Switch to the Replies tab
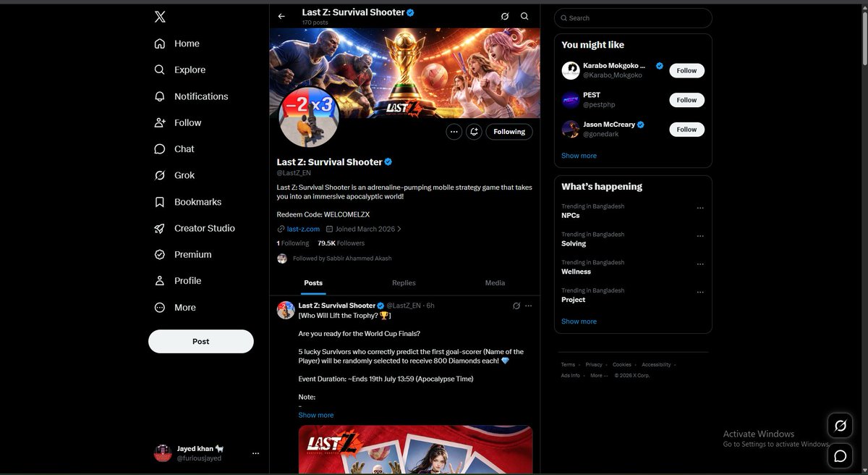 click(404, 283)
